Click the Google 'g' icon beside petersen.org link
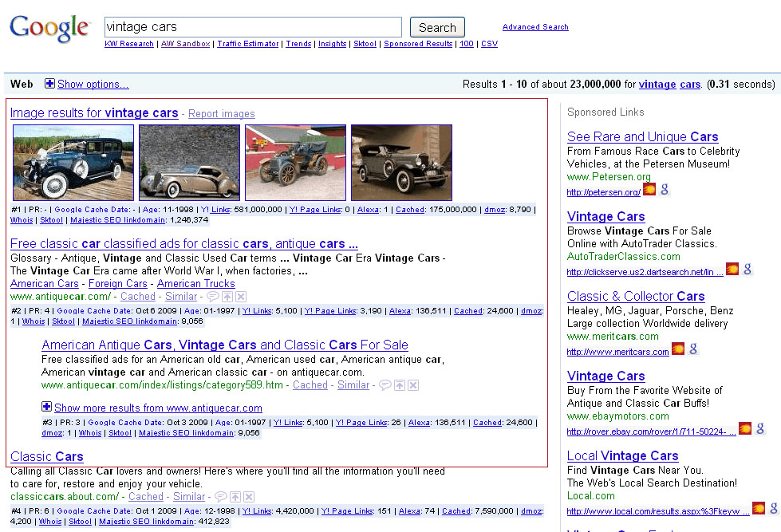Screen dimensions: 781x532 pos(665,190)
